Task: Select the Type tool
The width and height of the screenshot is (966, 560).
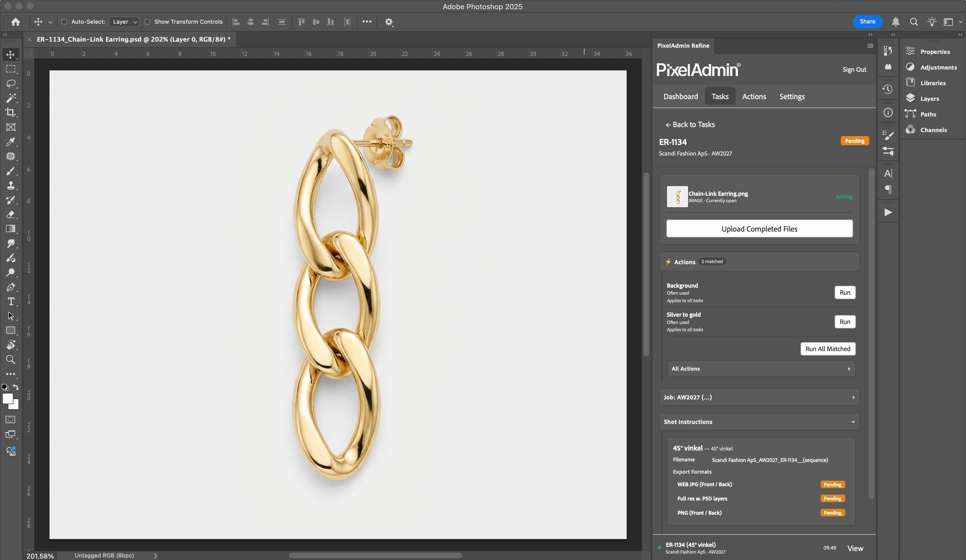Action: [x=11, y=302]
